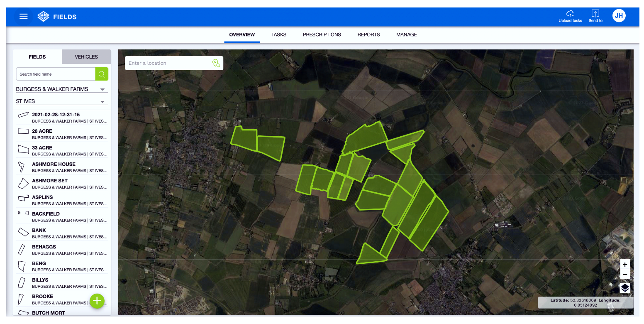
Task: Open the PRESCRIPTIONS tab
Action: coord(322,34)
